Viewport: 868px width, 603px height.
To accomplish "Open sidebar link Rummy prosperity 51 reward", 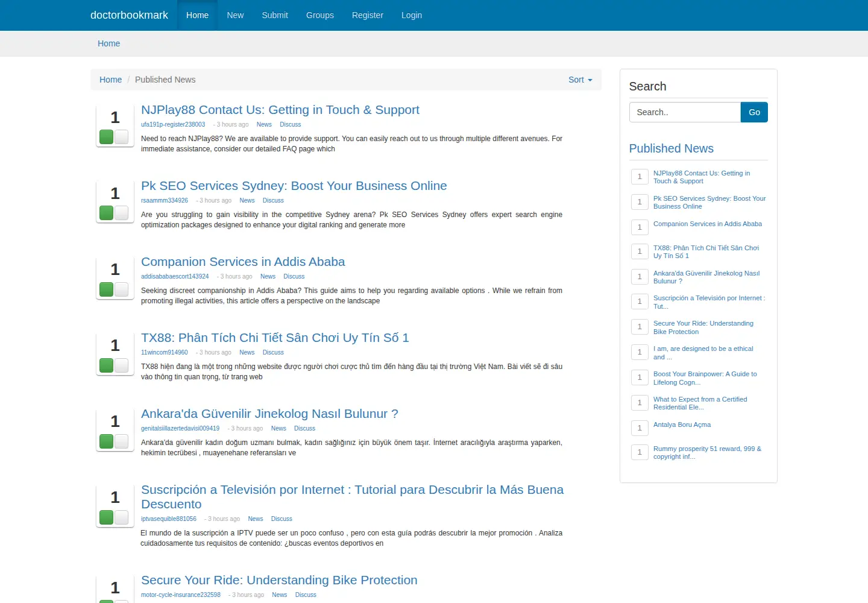I will [707, 453].
